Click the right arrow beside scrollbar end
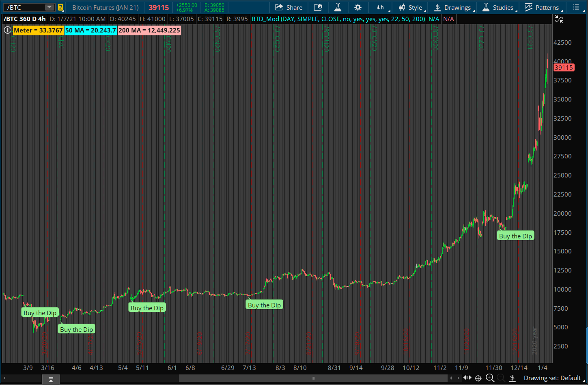 (x=459, y=378)
